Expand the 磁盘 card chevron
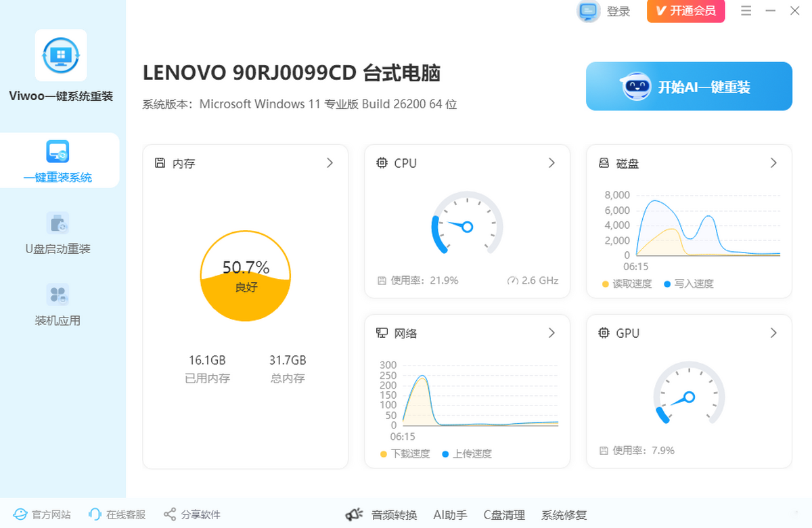The image size is (812, 528). 774,163
